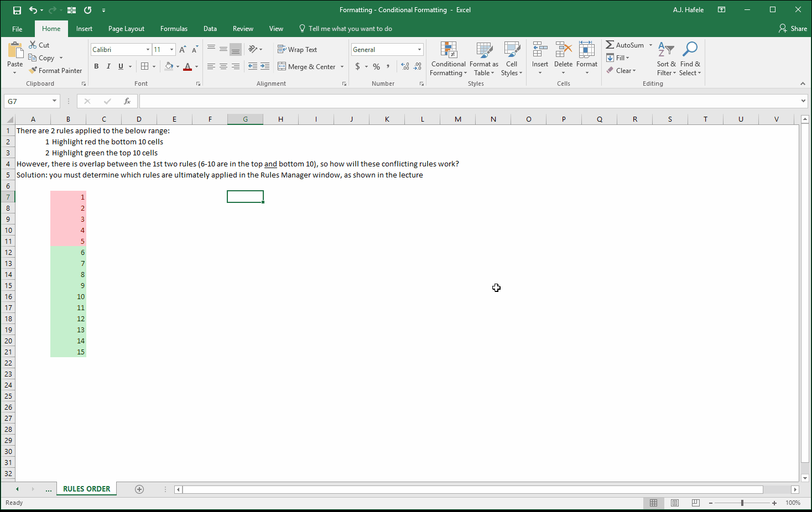Viewport: 812px width, 512px height.
Task: Collapse the ribbon with the arrow
Action: (803, 83)
